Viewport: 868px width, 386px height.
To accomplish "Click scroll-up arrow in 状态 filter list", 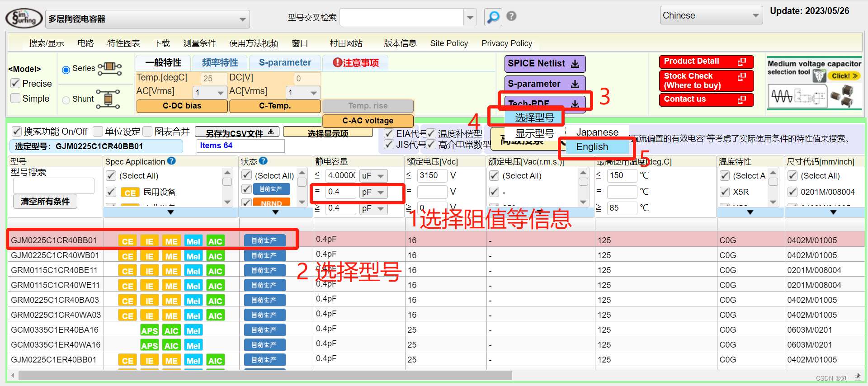I will tap(302, 173).
